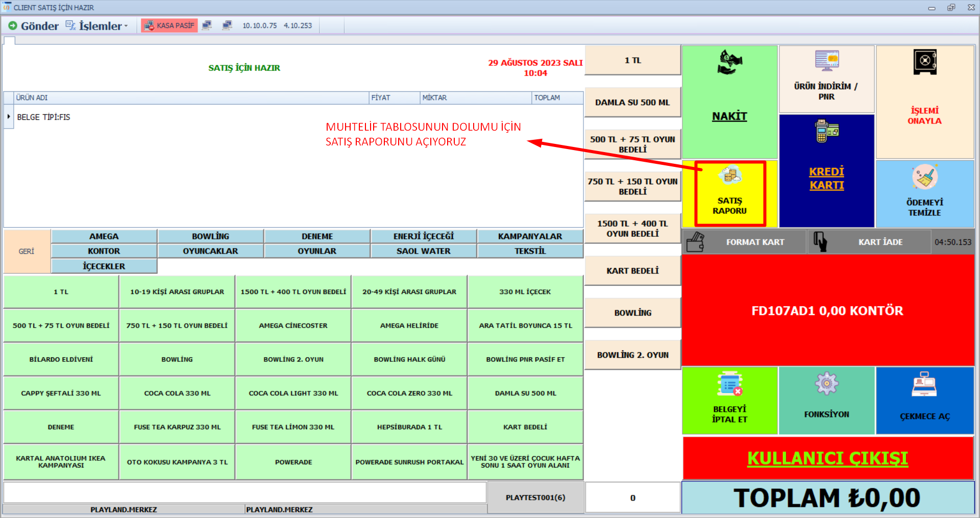Viewport: 980px width, 518px height.
Task: Switch to the İçecekler category tab
Action: coord(104,266)
